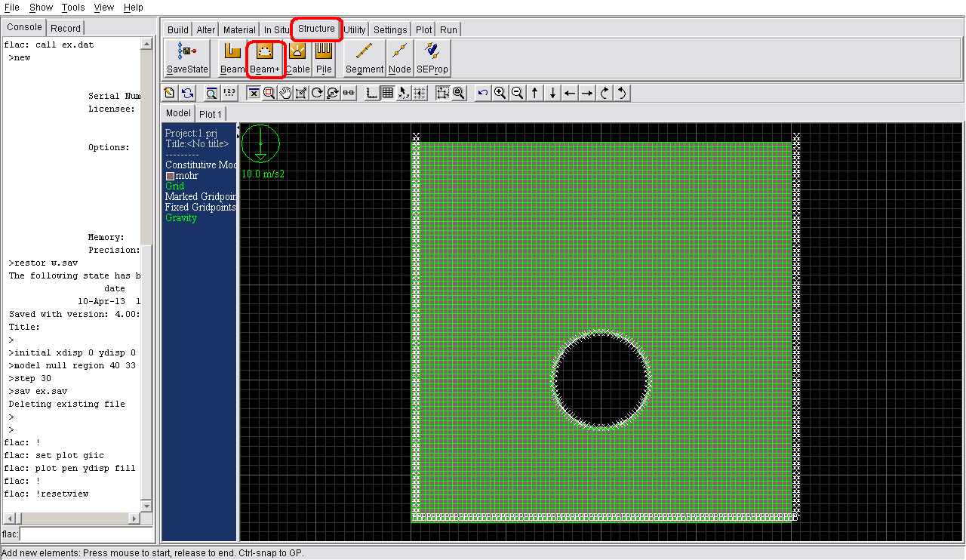Open the View menu

[x=104, y=8]
